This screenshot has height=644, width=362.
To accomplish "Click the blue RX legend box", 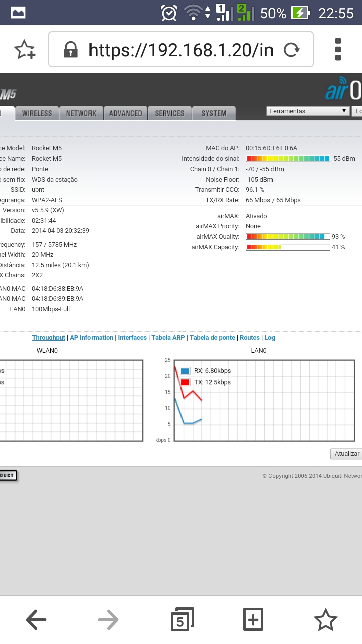I will point(185,371).
